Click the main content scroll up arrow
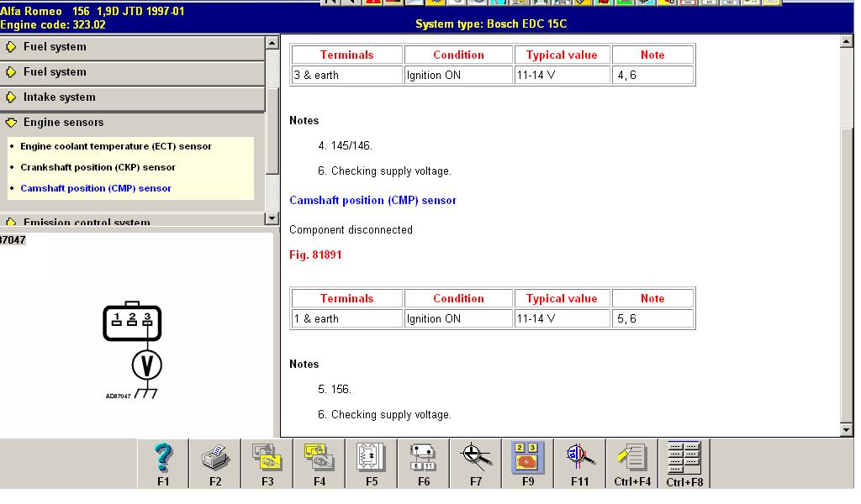The image size is (861, 504). [847, 41]
